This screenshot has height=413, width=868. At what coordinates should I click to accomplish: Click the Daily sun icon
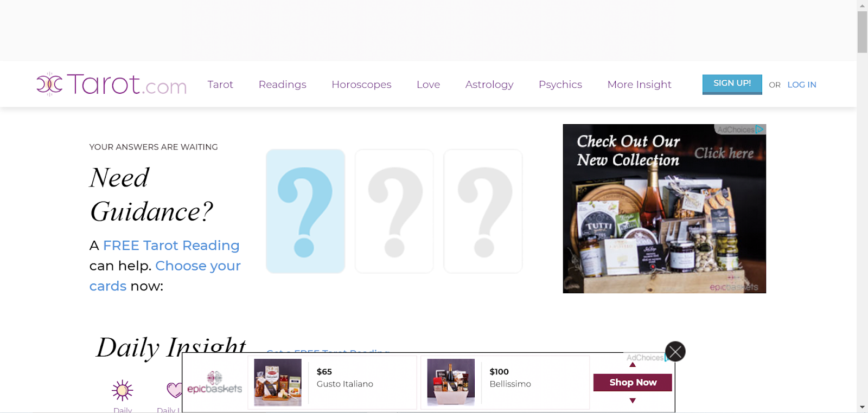pos(123,390)
